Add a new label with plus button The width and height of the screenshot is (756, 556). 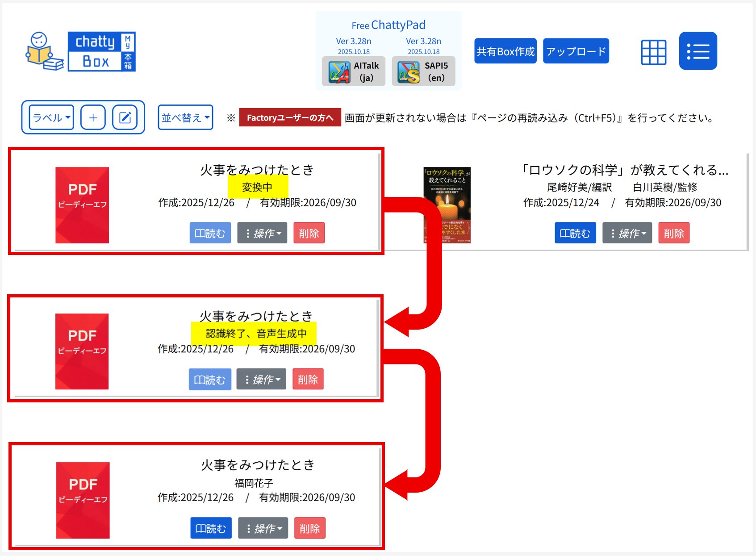coord(93,117)
